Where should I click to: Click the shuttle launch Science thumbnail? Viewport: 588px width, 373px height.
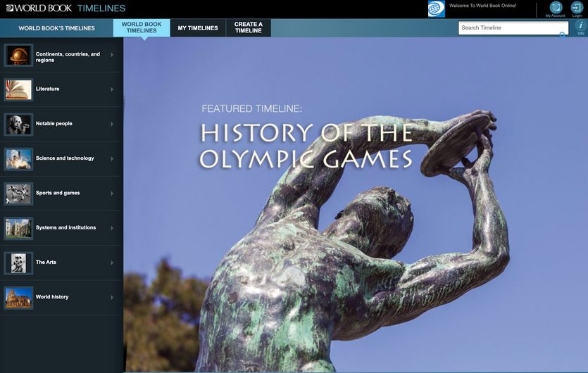[x=18, y=159]
